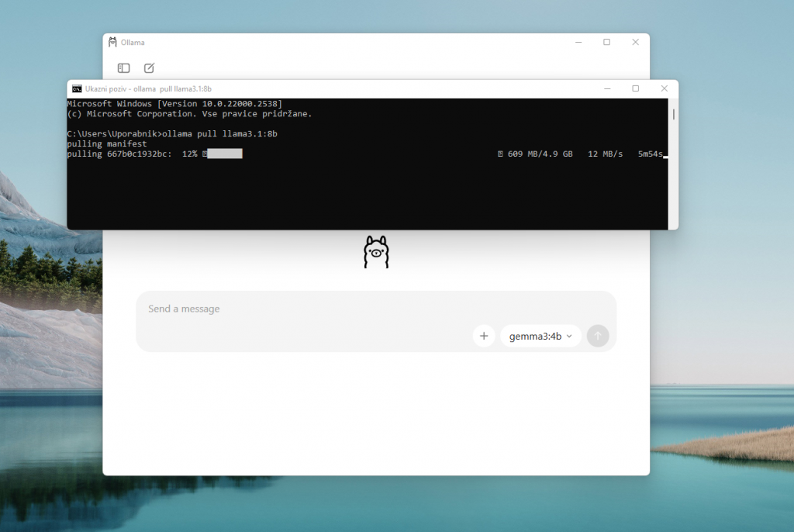This screenshot has width=794, height=532.
Task: Click the Command Prompt vertical scrollbar thumb
Action: point(673,114)
